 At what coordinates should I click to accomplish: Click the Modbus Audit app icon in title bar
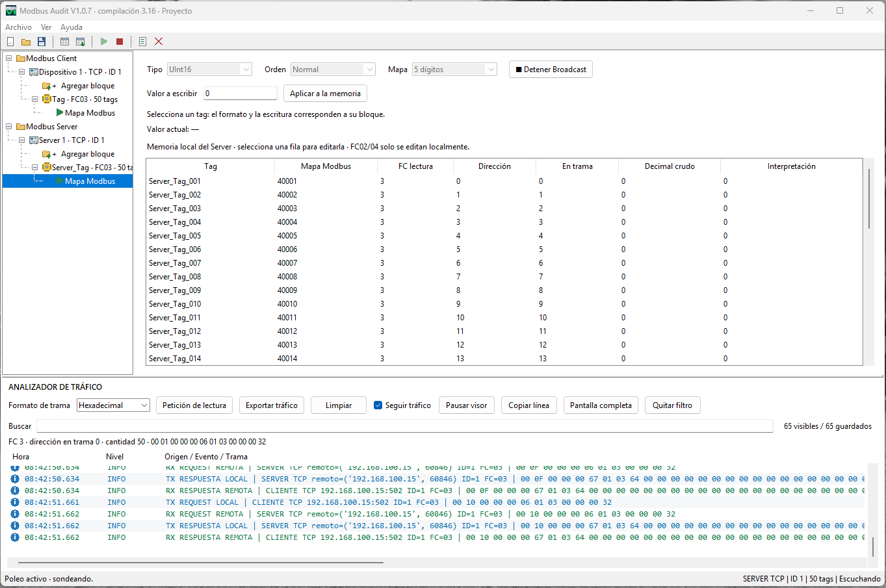(11, 10)
